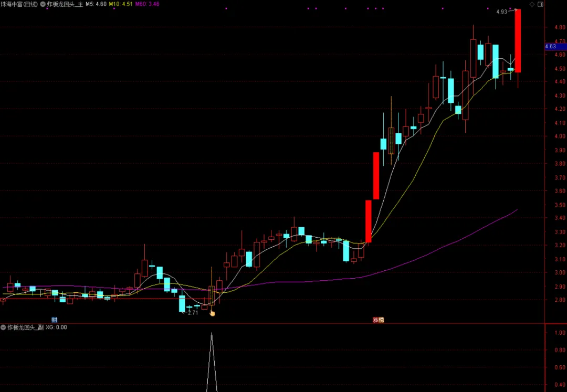The height and width of the screenshot is (392, 567).
Task: Click the 4.80 price axis label
Action: coord(560,27)
